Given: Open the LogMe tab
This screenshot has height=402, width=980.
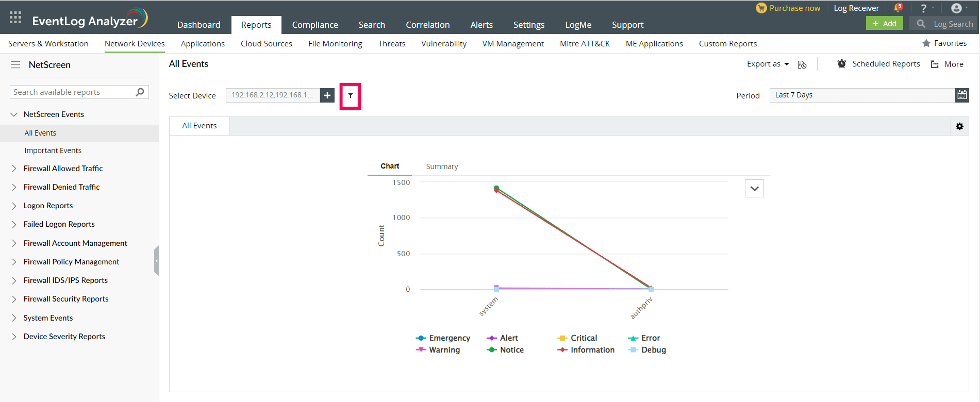Looking at the screenshot, I should 578,25.
